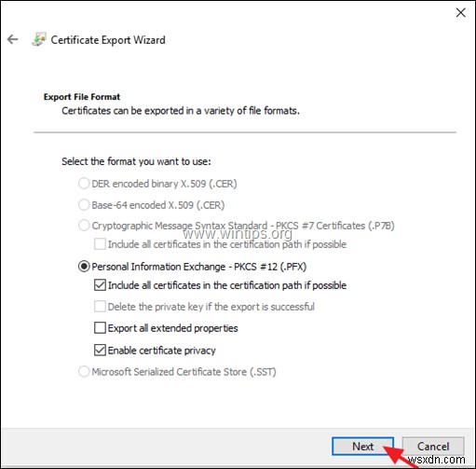The width and height of the screenshot is (476, 469).
Task: Go back using the back arrow
Action: pyautogui.click(x=12, y=39)
